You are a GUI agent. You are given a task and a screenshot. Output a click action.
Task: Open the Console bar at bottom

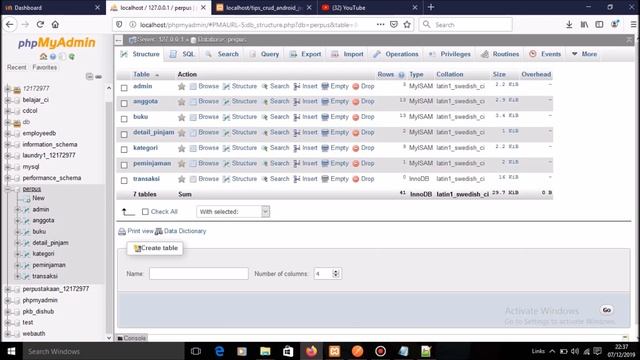click(131, 338)
